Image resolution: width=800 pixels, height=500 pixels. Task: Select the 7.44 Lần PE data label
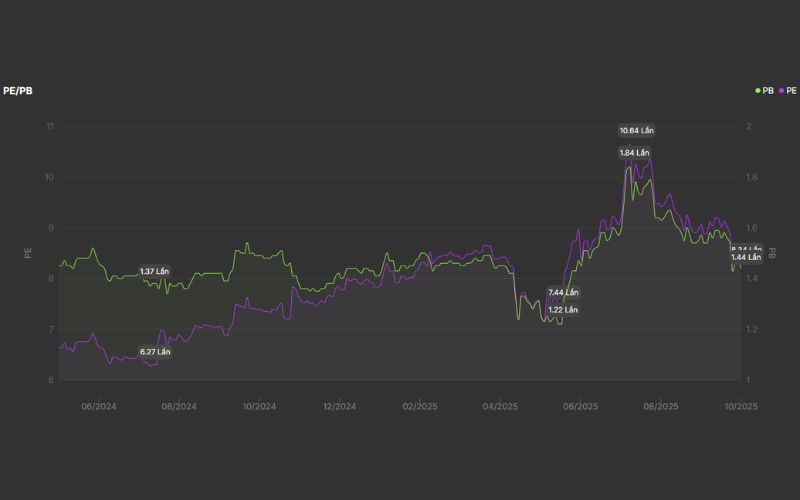[563, 292]
